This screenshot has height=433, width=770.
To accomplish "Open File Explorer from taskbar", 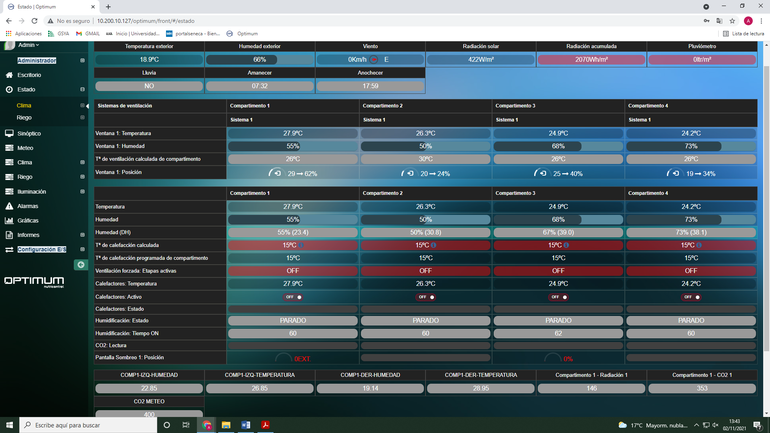I will pos(226,425).
